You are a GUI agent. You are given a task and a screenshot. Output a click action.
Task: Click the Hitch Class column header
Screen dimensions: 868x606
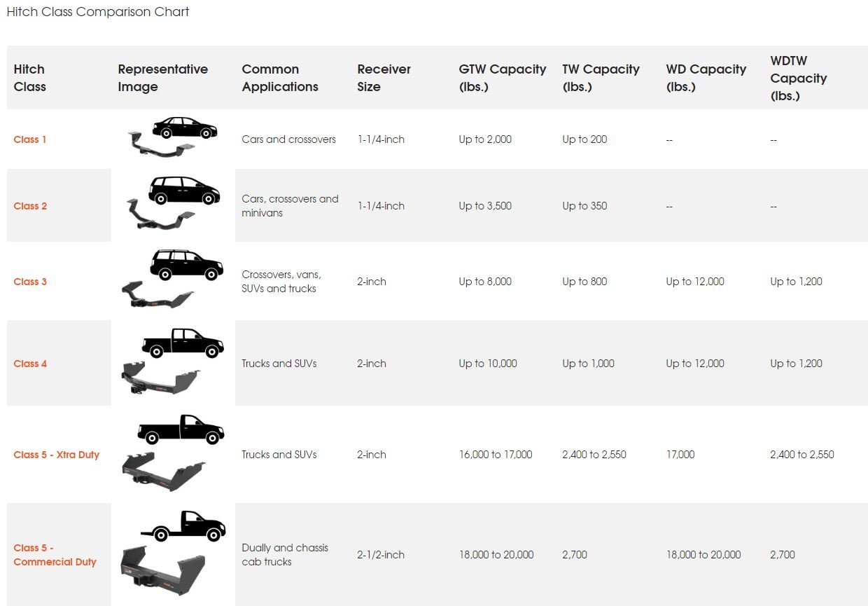pos(30,78)
